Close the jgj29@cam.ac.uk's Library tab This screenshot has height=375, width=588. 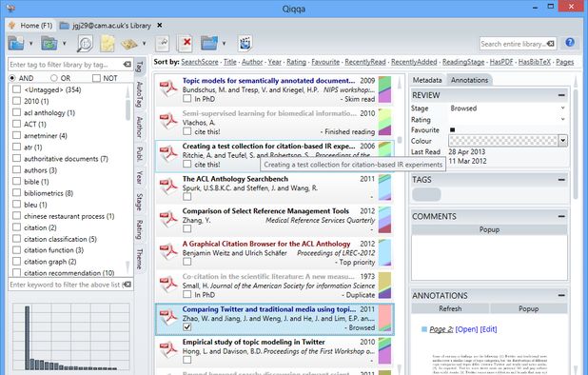point(160,25)
